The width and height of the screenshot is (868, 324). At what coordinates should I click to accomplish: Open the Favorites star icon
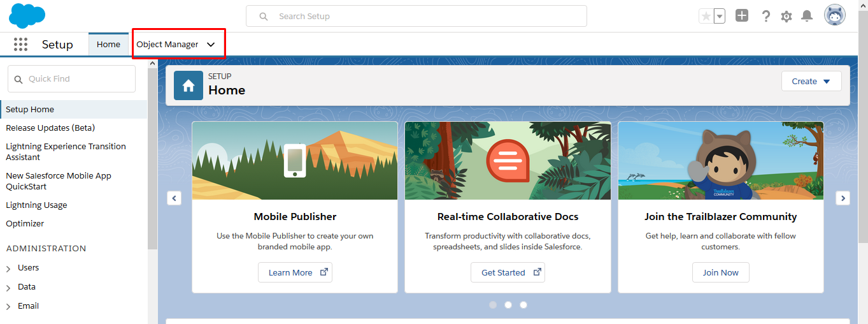pos(706,16)
